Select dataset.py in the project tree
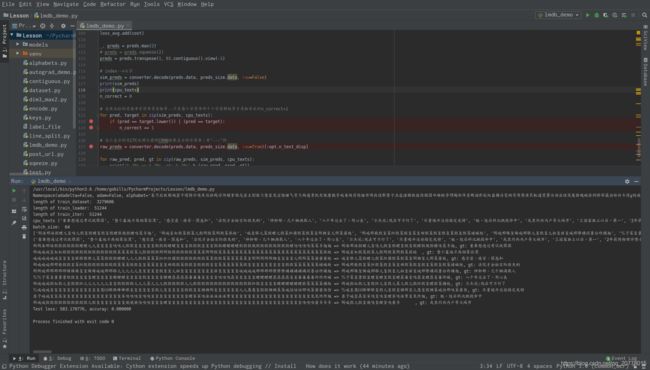 (x=41, y=90)
